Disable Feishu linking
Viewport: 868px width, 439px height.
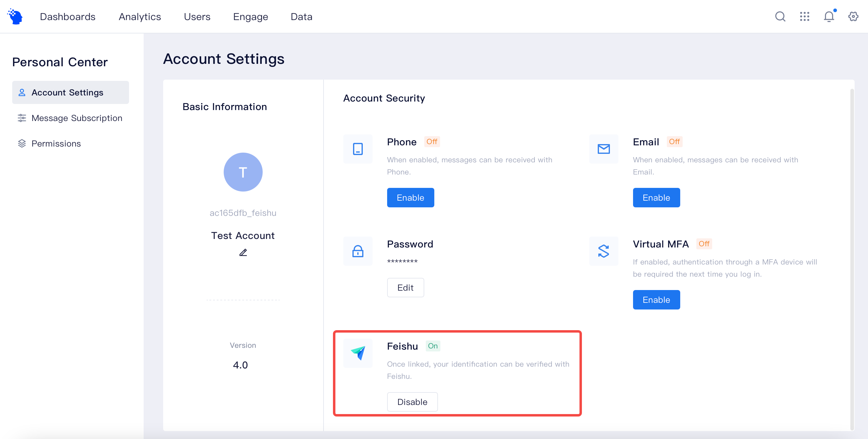(x=412, y=402)
